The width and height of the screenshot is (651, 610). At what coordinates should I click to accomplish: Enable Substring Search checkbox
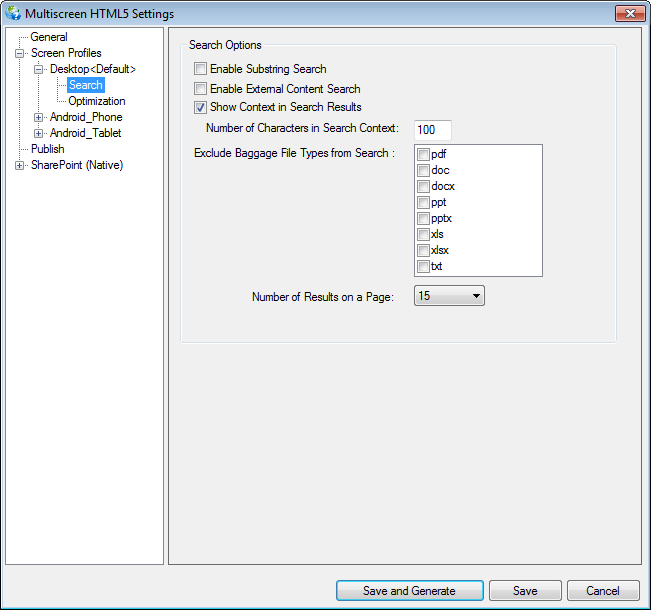(201, 69)
